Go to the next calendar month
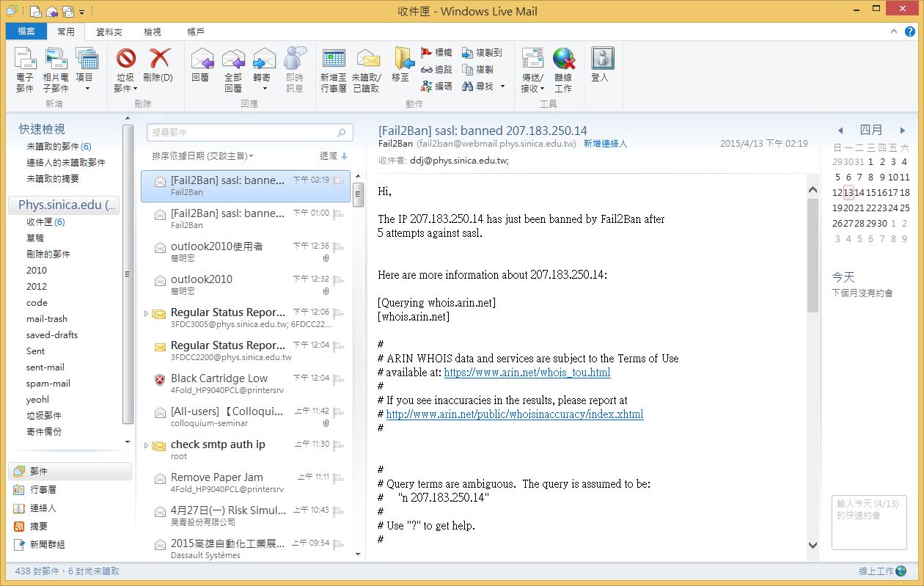Image resolution: width=924 pixels, height=586 pixels. coord(903,131)
